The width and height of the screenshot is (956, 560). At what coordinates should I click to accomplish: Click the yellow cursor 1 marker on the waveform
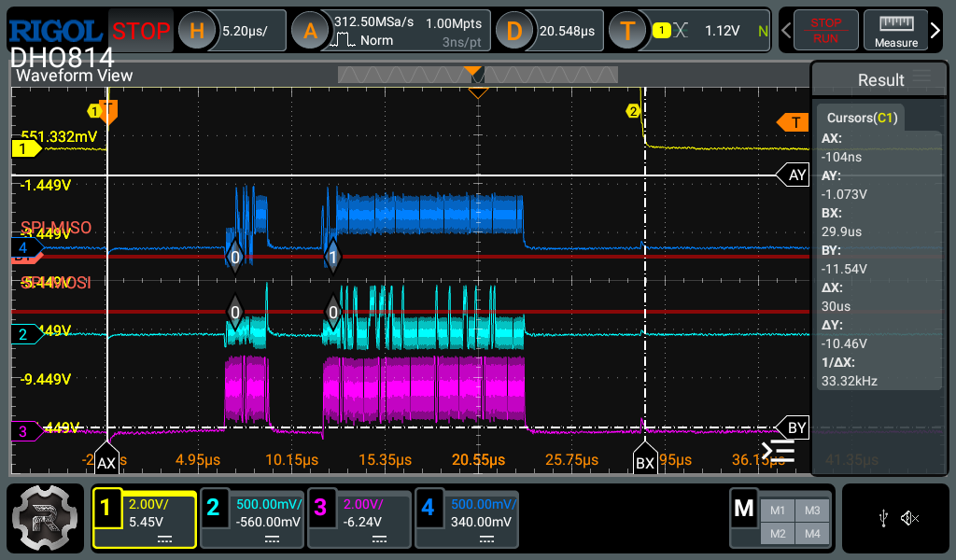click(94, 111)
